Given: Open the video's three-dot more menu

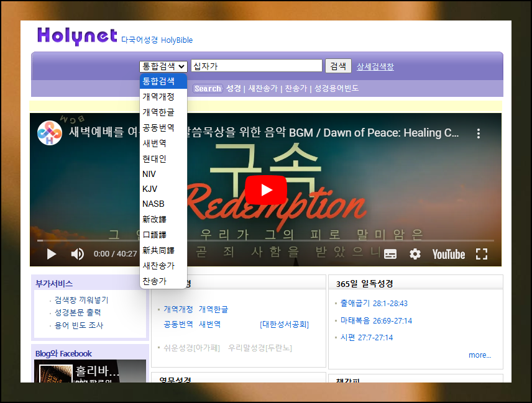Looking at the screenshot, I should point(479,134).
